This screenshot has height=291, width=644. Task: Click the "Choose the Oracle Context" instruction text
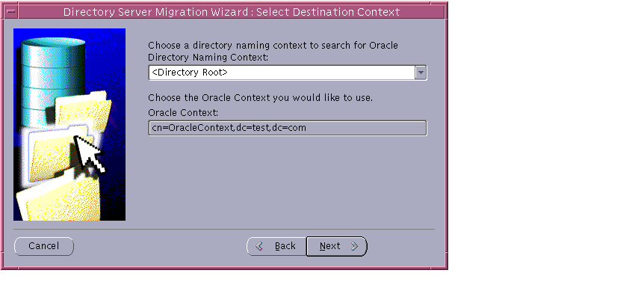(261, 98)
